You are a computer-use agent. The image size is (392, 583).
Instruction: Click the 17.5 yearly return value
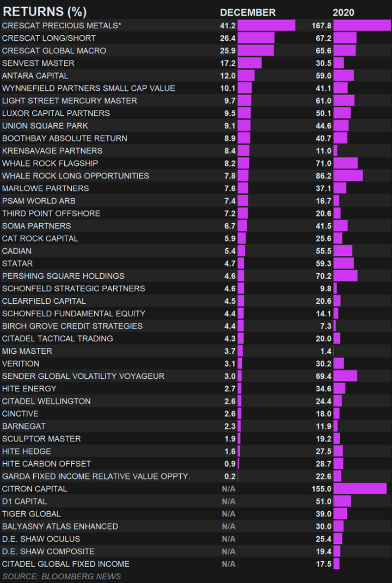[323, 563]
